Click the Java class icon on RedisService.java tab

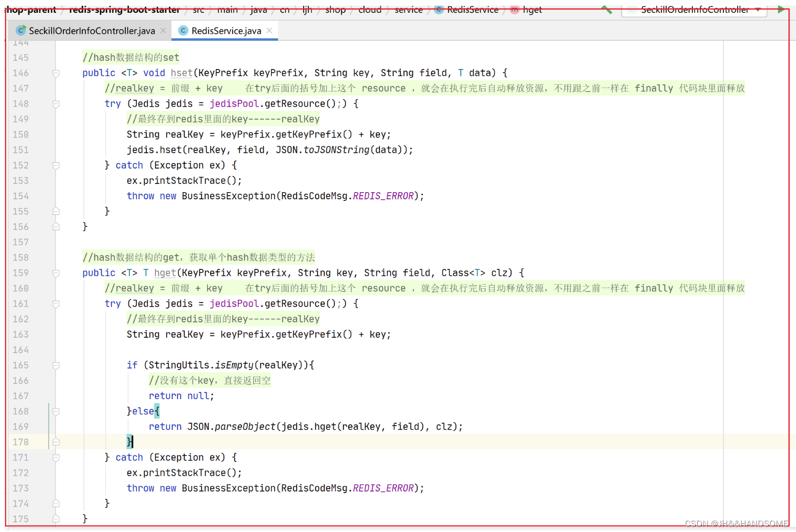click(x=183, y=31)
